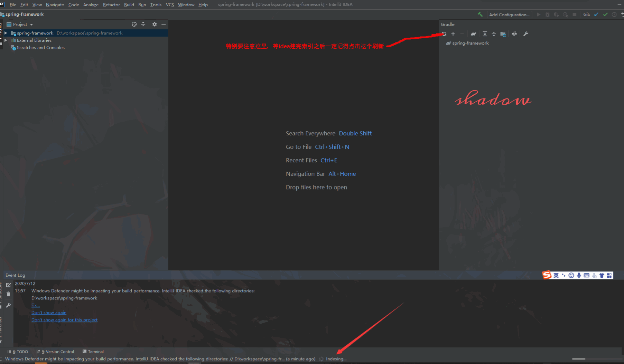Click the Gradle reimport refresh icon
624x364 pixels.
pyautogui.click(x=444, y=34)
